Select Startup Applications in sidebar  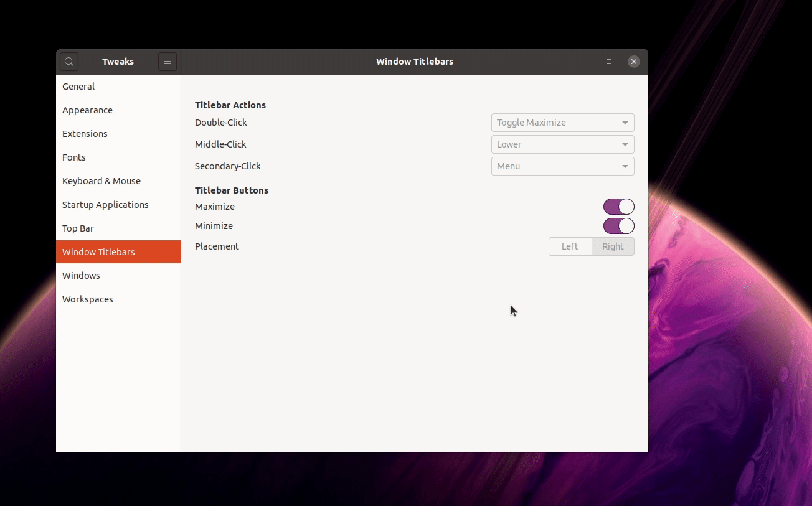click(105, 204)
